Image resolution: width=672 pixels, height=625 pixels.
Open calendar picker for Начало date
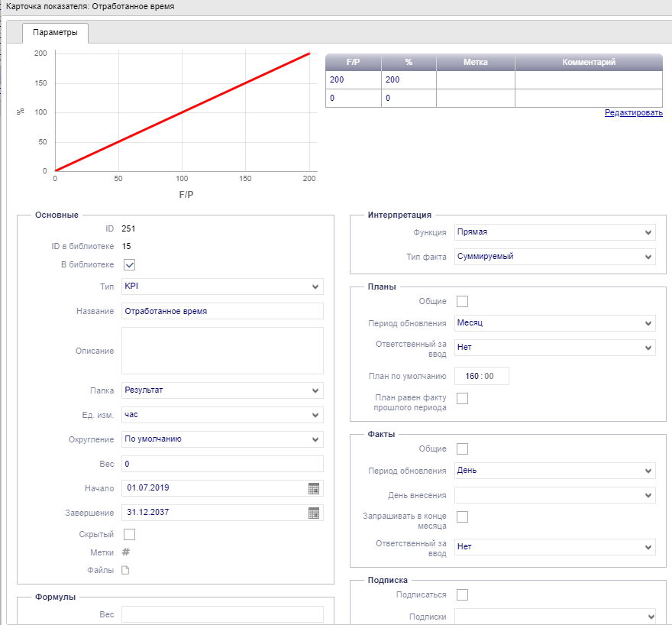coord(313,488)
